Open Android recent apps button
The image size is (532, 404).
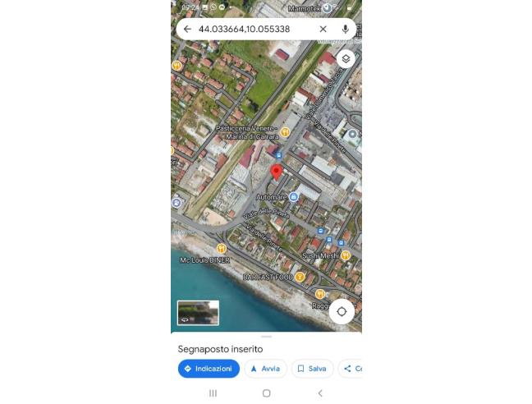tap(213, 393)
